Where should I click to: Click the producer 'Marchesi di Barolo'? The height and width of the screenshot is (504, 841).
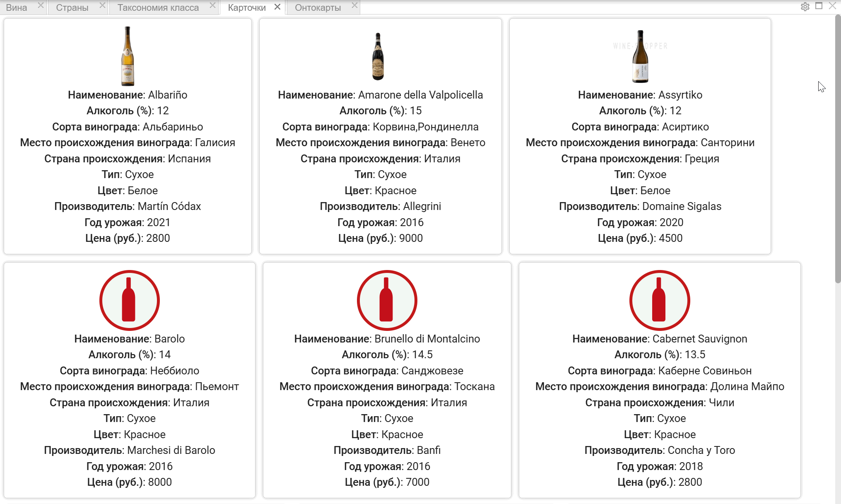coord(171,450)
